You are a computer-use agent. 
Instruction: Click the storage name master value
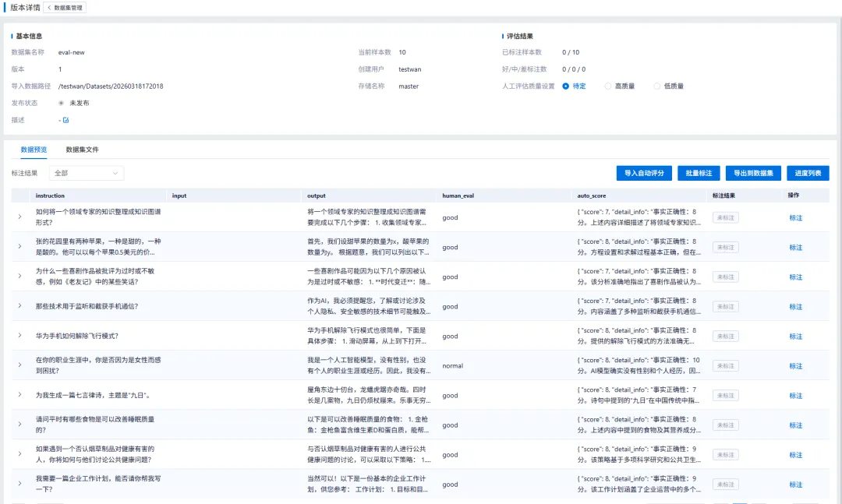tap(409, 86)
